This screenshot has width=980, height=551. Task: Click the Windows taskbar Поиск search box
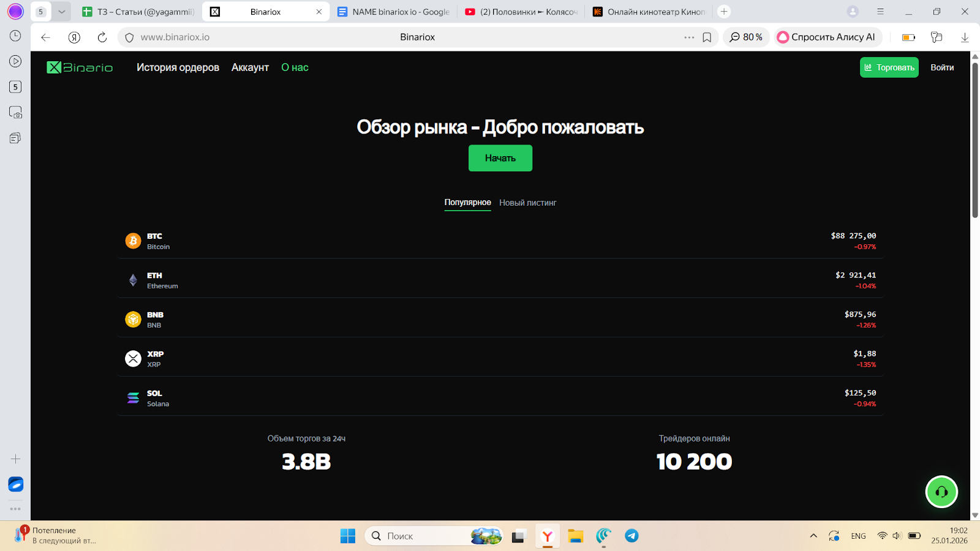[434, 536]
